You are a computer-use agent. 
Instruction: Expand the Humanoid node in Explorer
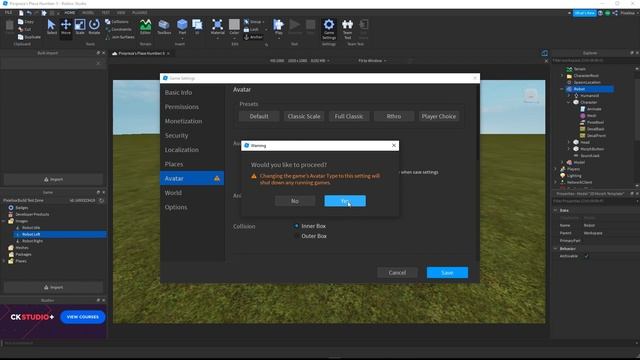569,96
